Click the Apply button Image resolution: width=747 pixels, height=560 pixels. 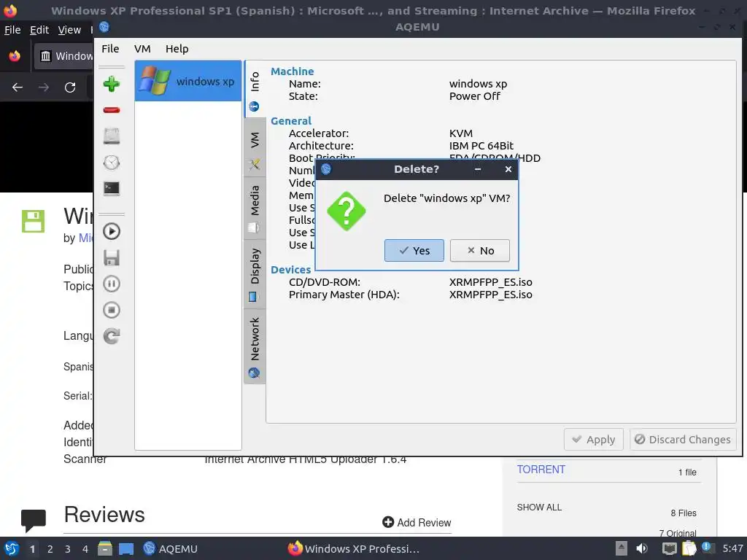[x=594, y=439]
